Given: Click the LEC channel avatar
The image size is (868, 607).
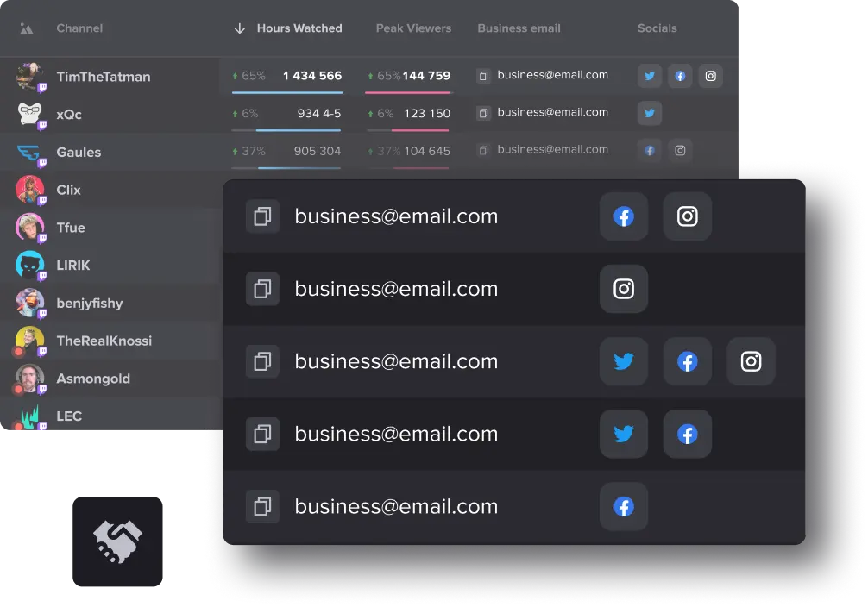Looking at the screenshot, I should coord(29,416).
